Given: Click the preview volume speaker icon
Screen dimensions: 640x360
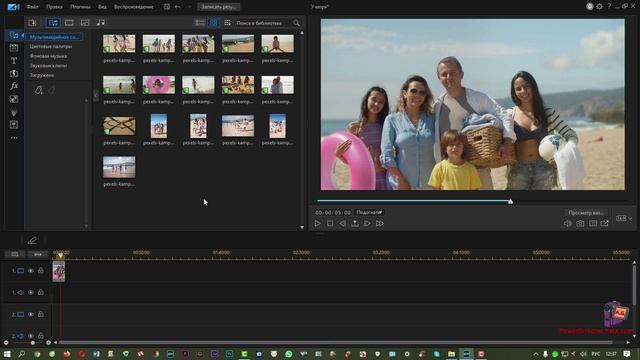Looking at the screenshot, I should point(567,224).
